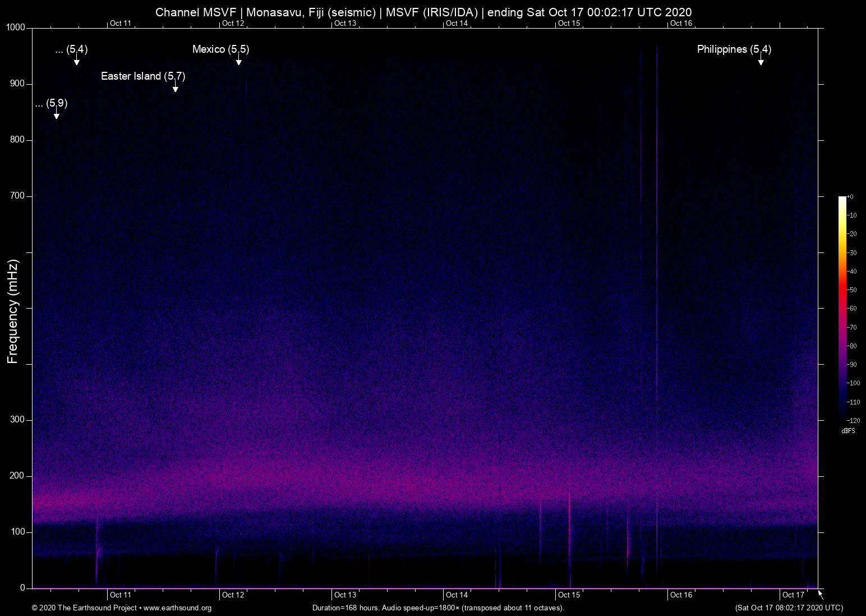Click the dBFS color scale bar
866x616 pixels.
tap(842, 307)
